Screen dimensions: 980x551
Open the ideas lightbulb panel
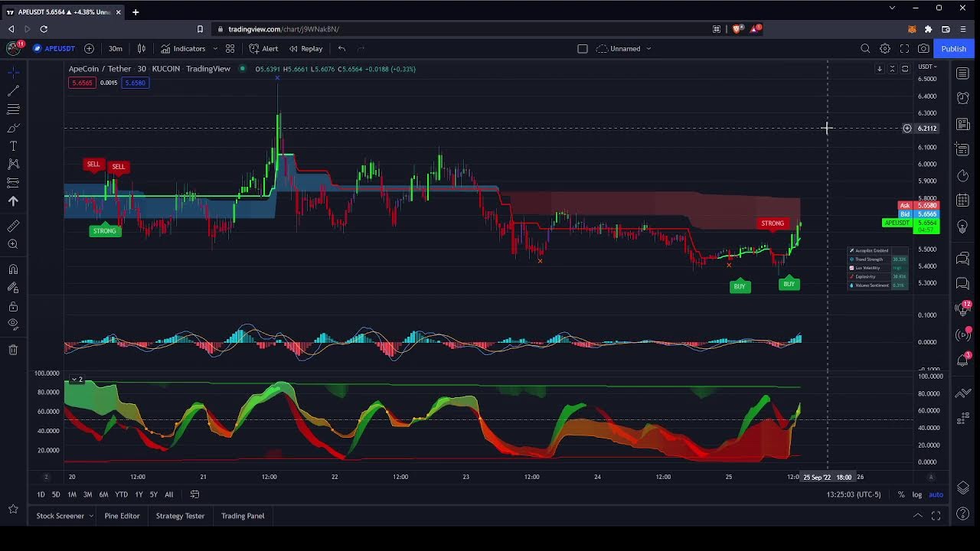coord(963,227)
